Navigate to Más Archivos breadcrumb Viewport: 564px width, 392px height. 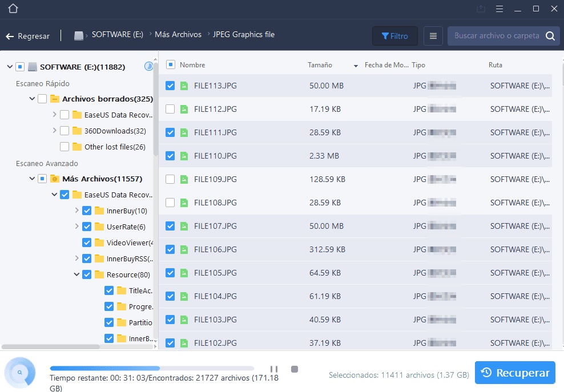[178, 35]
